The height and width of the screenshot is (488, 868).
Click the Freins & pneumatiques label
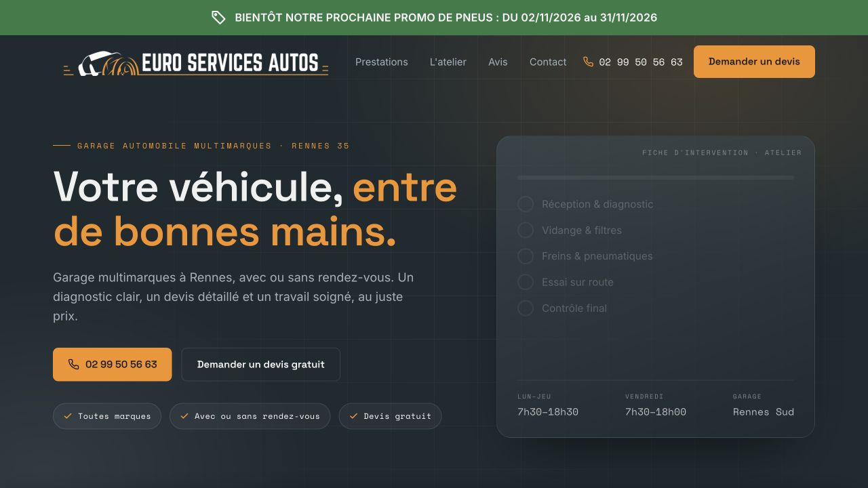pyautogui.click(x=597, y=256)
